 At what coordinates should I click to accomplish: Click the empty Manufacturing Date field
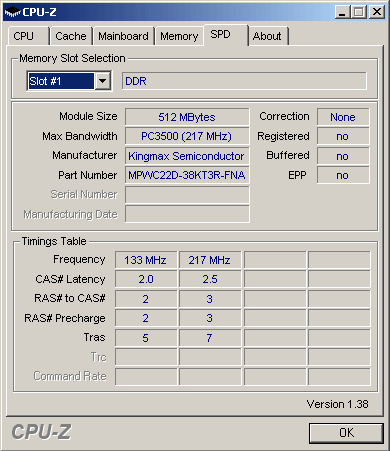(x=187, y=214)
